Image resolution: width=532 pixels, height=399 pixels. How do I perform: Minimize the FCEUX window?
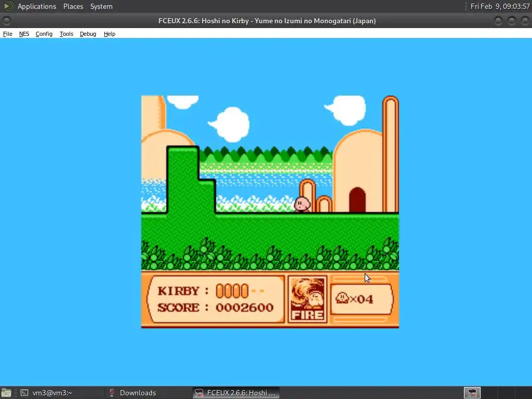pyautogui.click(x=498, y=21)
